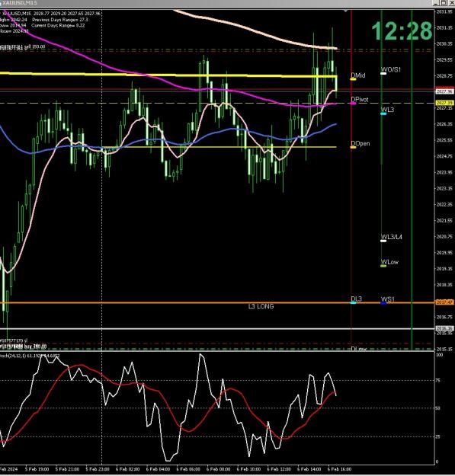Click the 12:28 candle countdown clock
Viewport: 455px width, 476px height.
(x=402, y=31)
